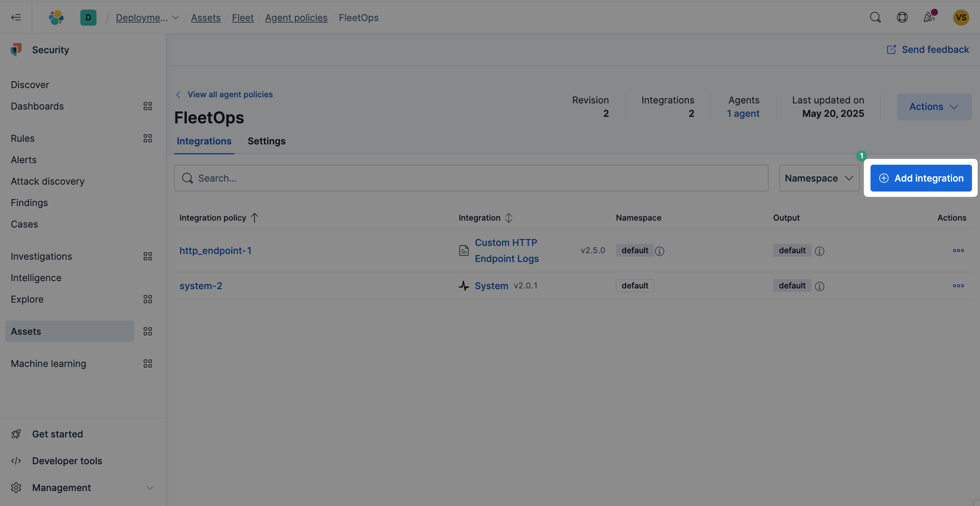The image size is (980, 506).
Task: Expand the Deployment breadcrumb dropdown
Action: coord(175,18)
